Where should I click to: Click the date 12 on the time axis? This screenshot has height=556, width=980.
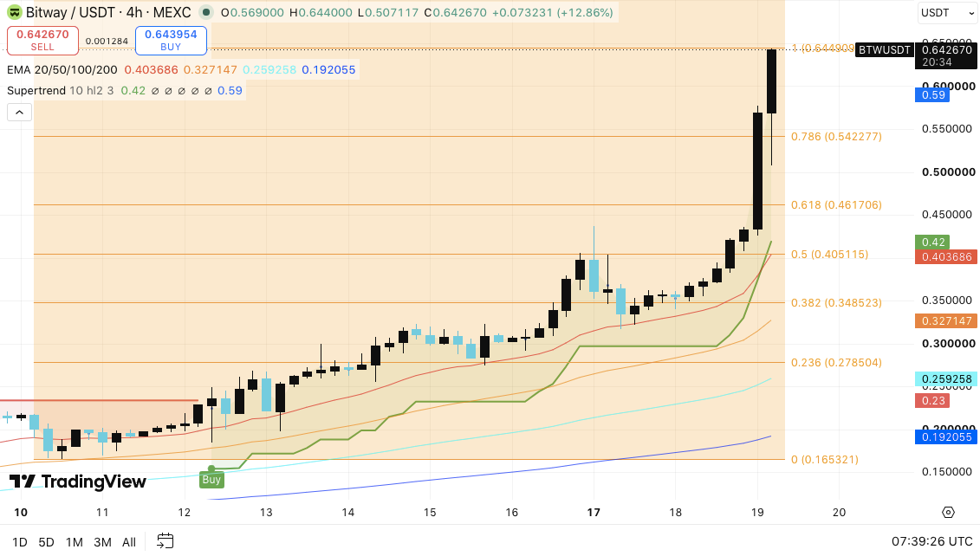pos(184,513)
